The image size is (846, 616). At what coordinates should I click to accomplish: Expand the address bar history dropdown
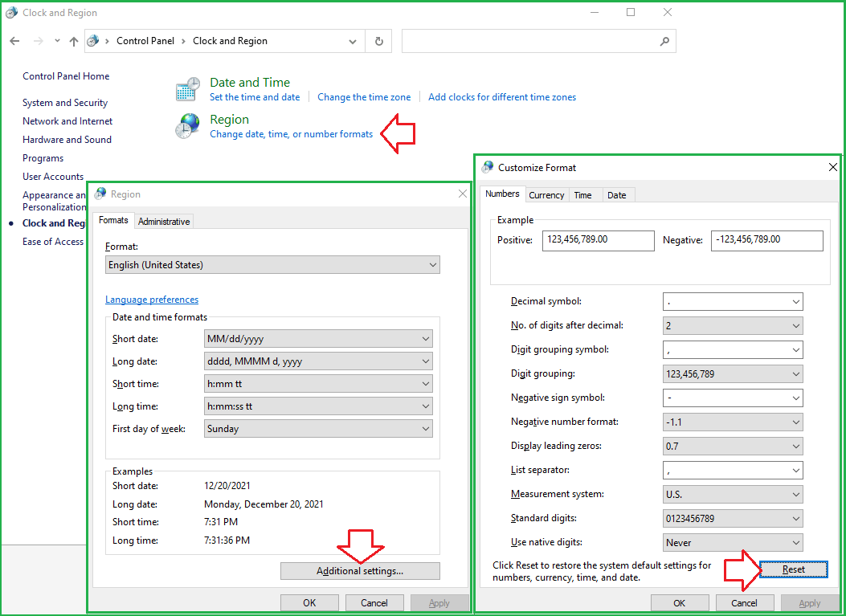click(353, 41)
